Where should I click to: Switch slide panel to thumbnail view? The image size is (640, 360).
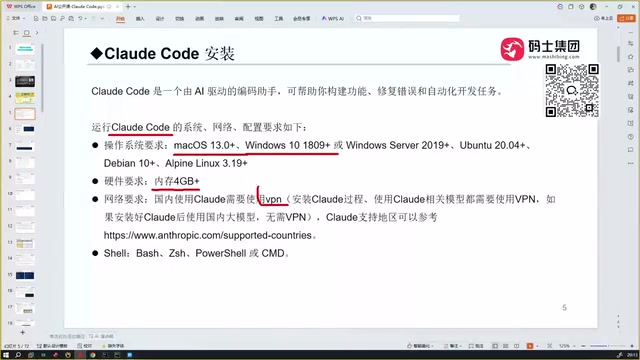[27, 33]
